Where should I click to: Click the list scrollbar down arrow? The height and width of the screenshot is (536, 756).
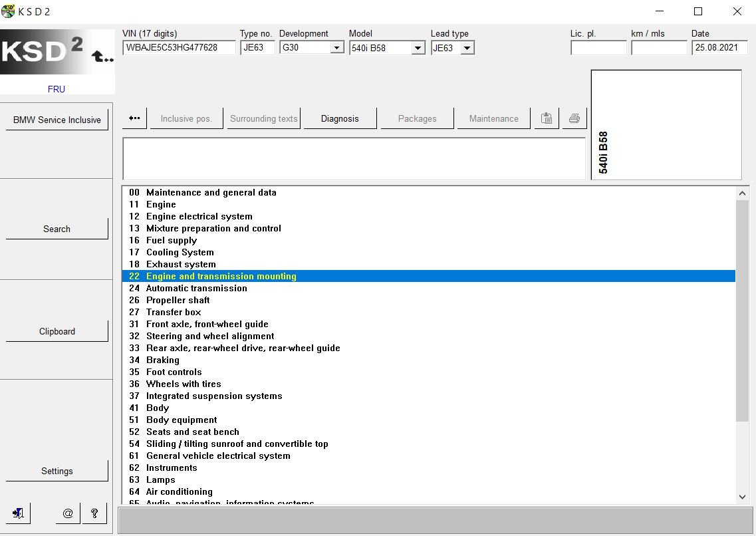[x=742, y=497]
